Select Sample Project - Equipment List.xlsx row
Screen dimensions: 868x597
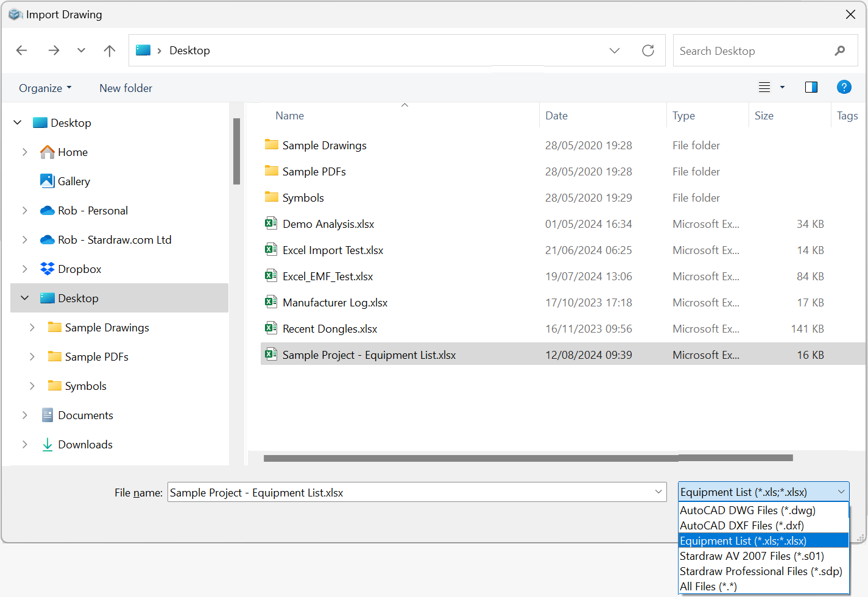pos(563,355)
